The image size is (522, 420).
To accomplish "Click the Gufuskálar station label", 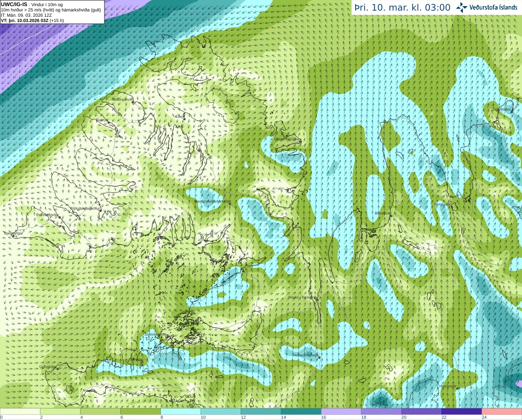I will pyautogui.click(x=48, y=367).
